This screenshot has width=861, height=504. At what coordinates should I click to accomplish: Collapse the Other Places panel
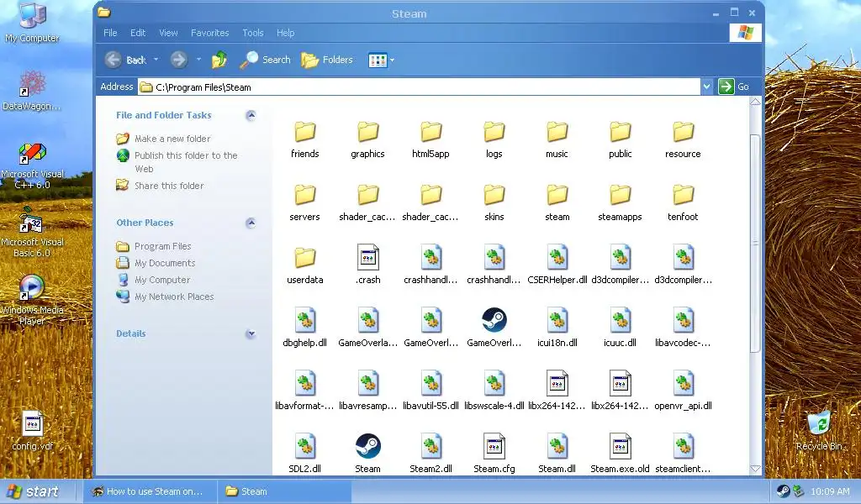point(251,223)
